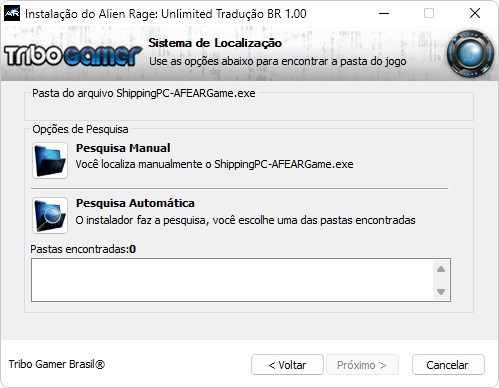Go back with the Voltar button

287,365
